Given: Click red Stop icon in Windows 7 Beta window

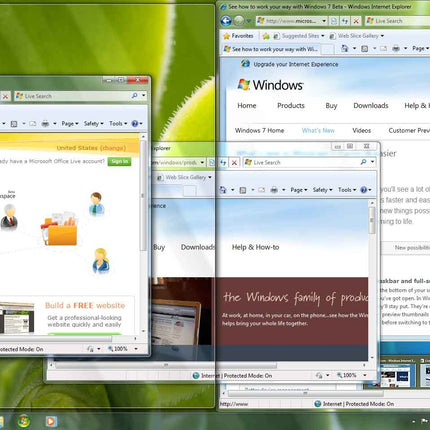Looking at the screenshot, I should tap(356, 21).
